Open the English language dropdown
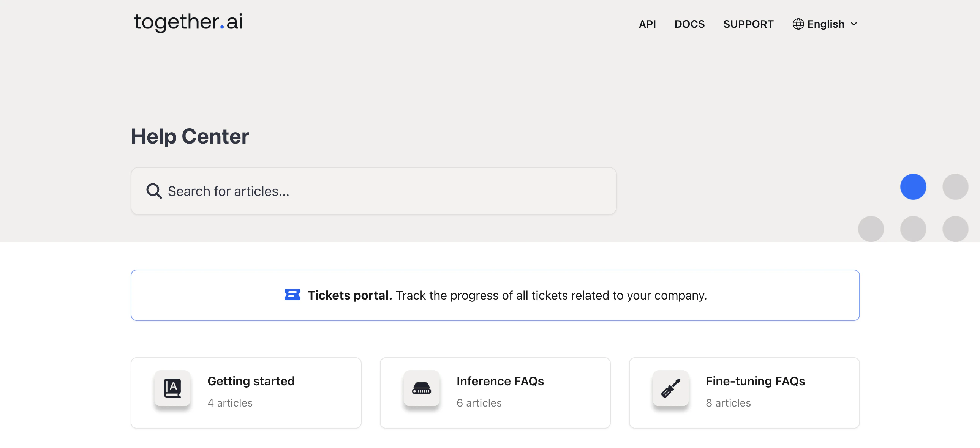980x448 pixels. pos(825,24)
